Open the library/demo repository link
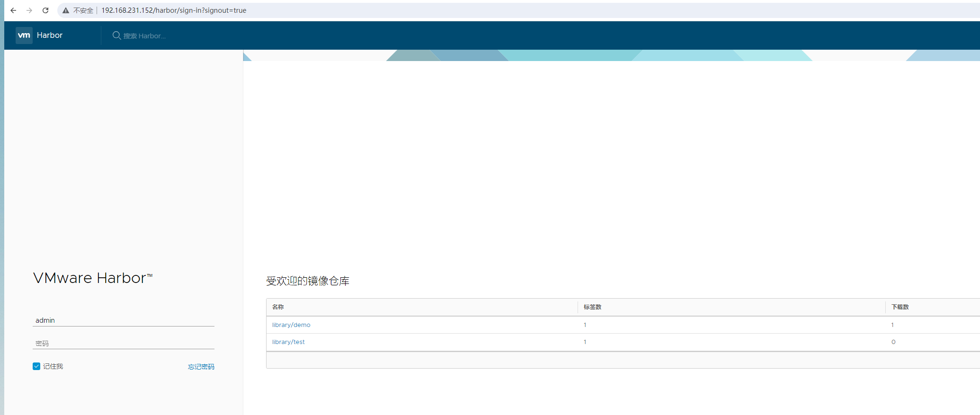This screenshot has height=415, width=980. [x=291, y=325]
